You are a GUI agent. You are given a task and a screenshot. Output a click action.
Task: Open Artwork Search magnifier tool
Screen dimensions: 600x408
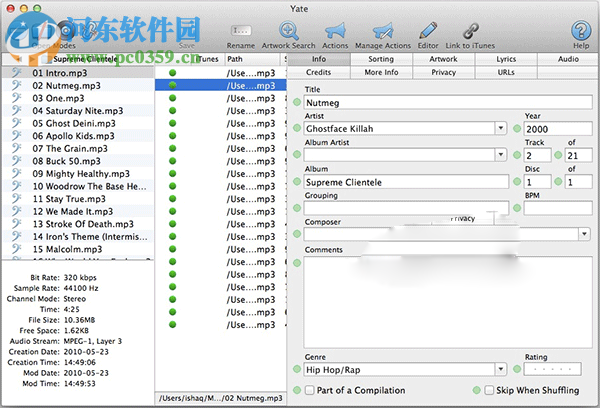point(289,31)
